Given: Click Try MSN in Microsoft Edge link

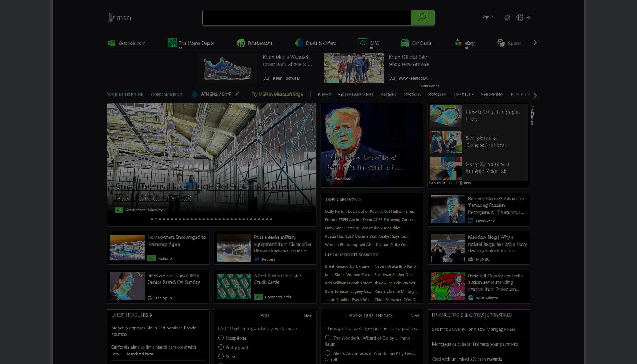Looking at the screenshot, I should point(277,94).
